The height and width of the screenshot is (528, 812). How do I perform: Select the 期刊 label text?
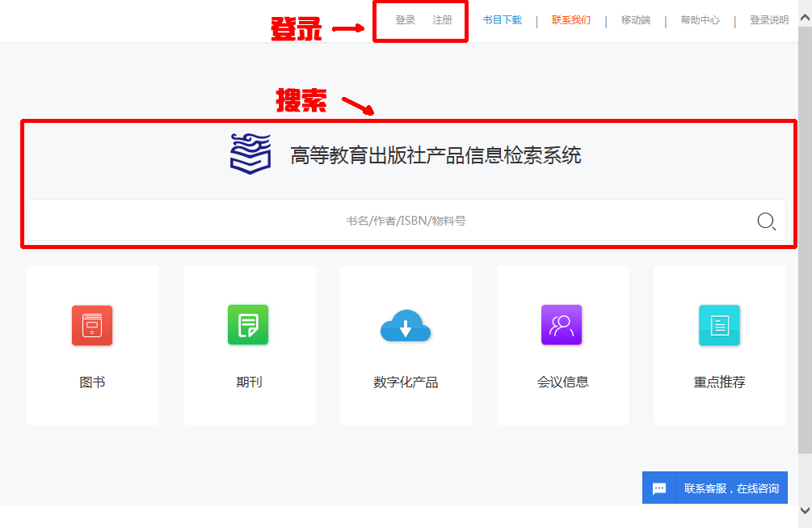coord(249,382)
